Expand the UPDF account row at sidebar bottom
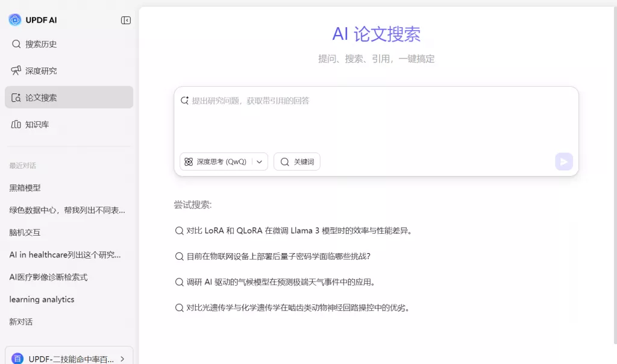Viewport: 617px width, 364px height. 69,357
